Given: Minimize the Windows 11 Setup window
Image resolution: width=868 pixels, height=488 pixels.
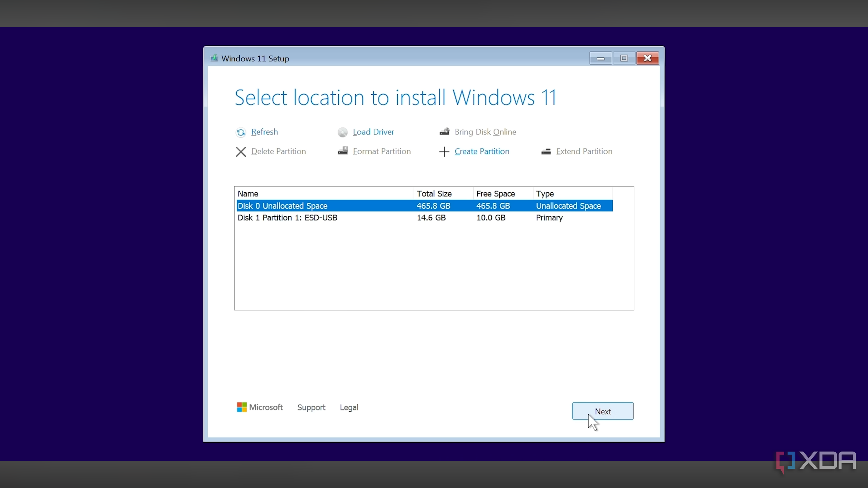Looking at the screenshot, I should point(600,58).
